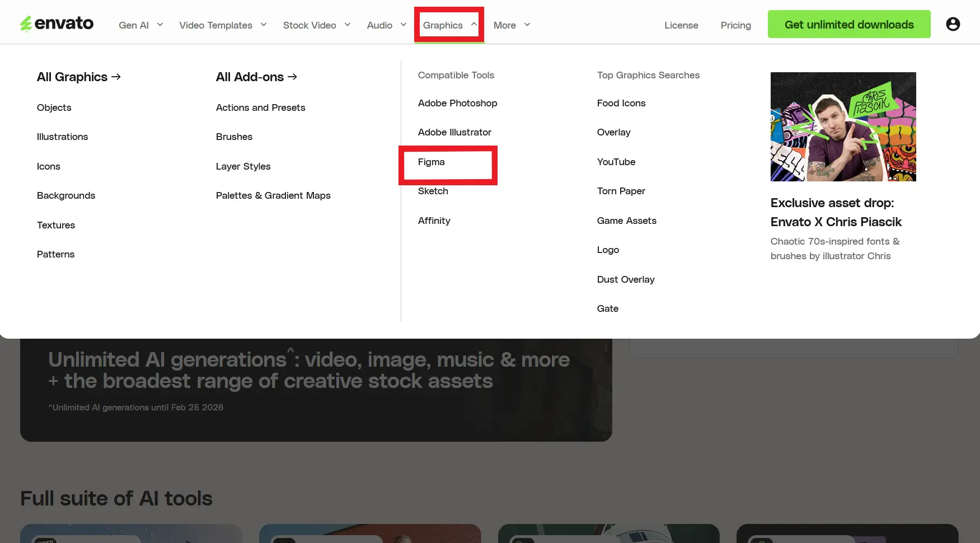Select the Figma compatible tool
This screenshot has width=980, height=543.
pyautogui.click(x=431, y=162)
